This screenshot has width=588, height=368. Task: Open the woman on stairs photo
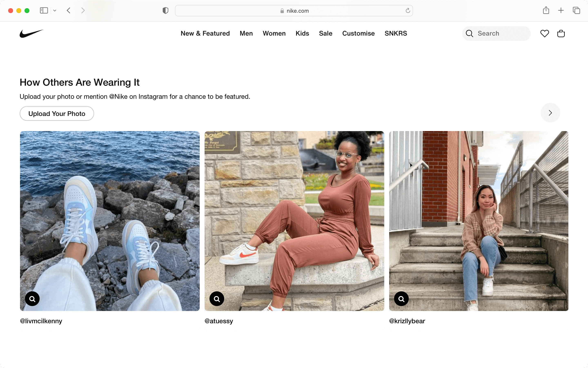pos(479,221)
